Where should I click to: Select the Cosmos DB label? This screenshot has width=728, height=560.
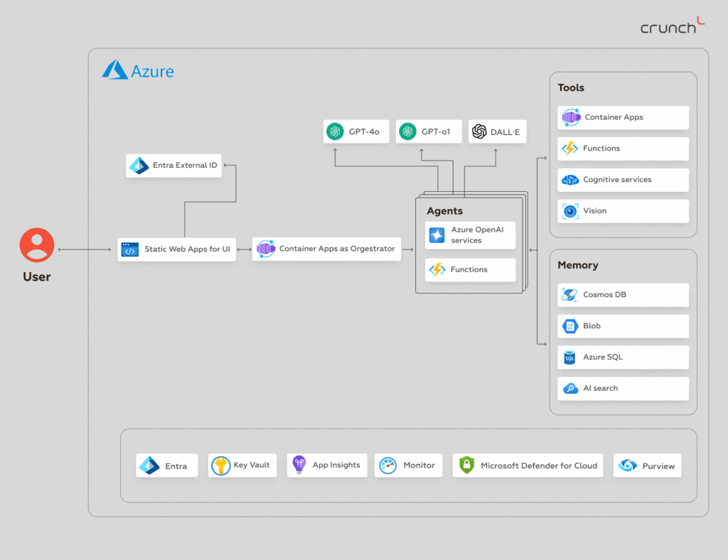point(604,295)
